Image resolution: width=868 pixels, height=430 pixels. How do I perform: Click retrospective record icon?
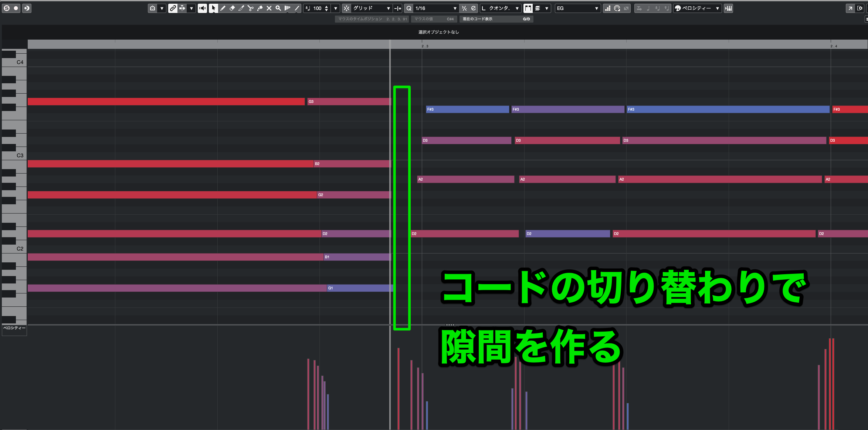(27, 8)
